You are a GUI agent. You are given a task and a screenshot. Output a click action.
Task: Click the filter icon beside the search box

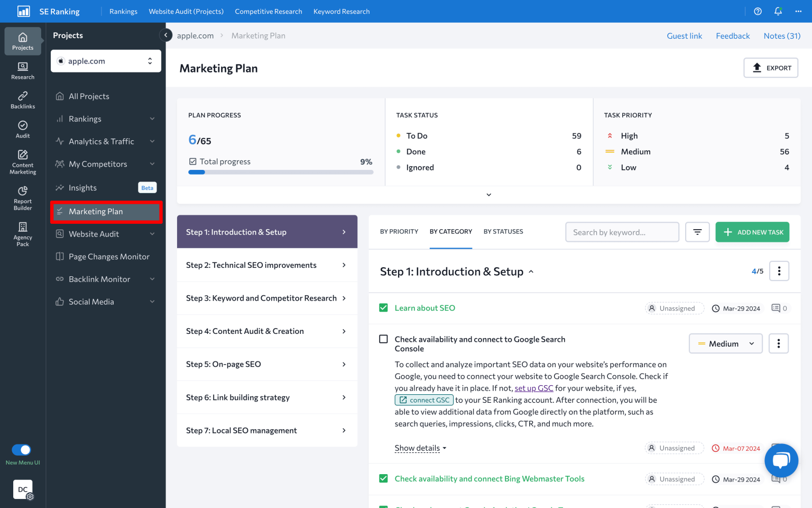[x=697, y=232]
